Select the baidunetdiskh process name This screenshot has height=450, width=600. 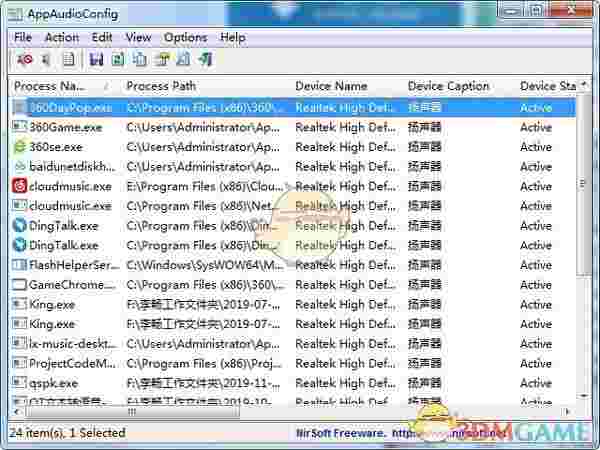point(72,166)
